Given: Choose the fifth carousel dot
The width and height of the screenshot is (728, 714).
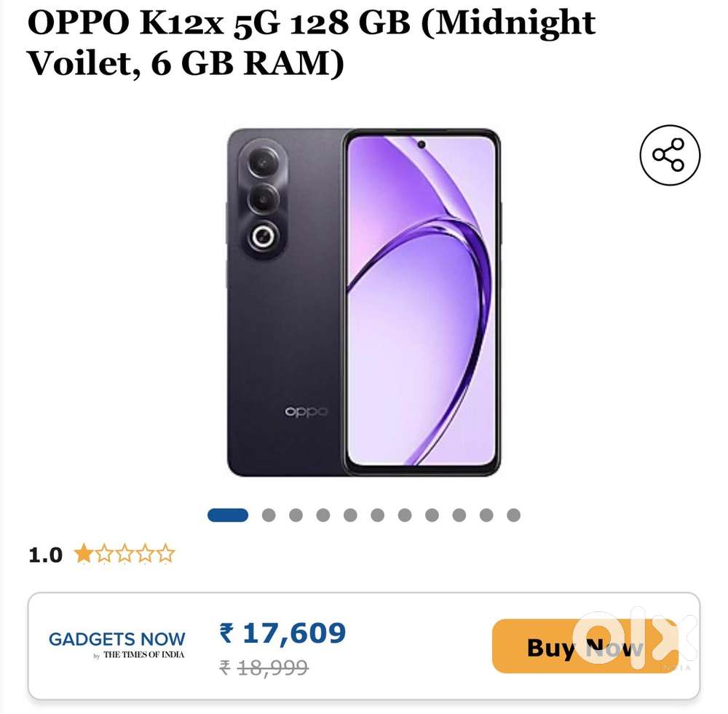Looking at the screenshot, I should (351, 515).
